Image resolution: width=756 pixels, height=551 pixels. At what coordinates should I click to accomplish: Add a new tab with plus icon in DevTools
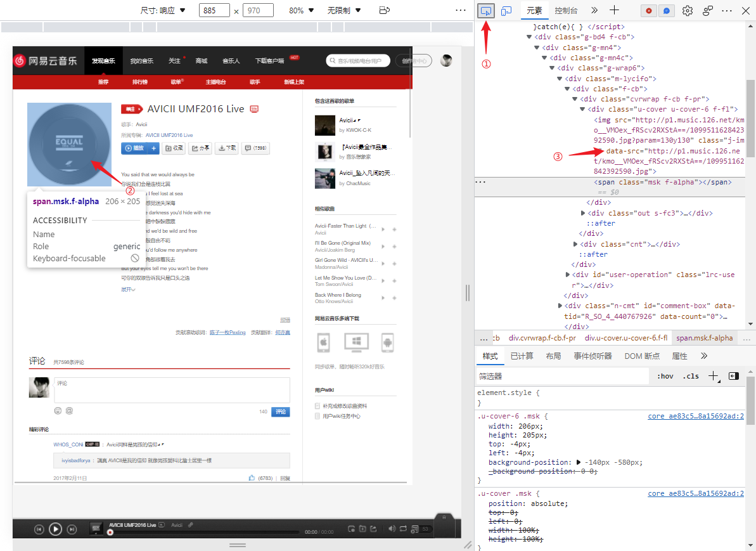(614, 11)
